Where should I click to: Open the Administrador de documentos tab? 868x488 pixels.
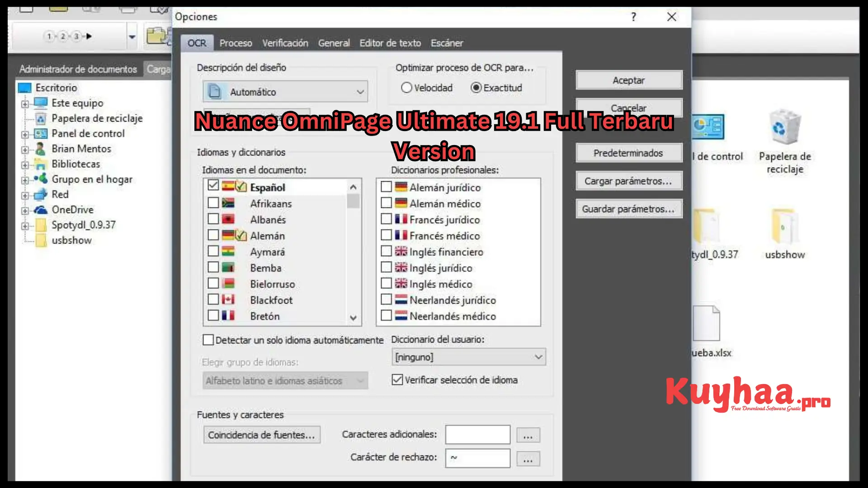(x=78, y=69)
